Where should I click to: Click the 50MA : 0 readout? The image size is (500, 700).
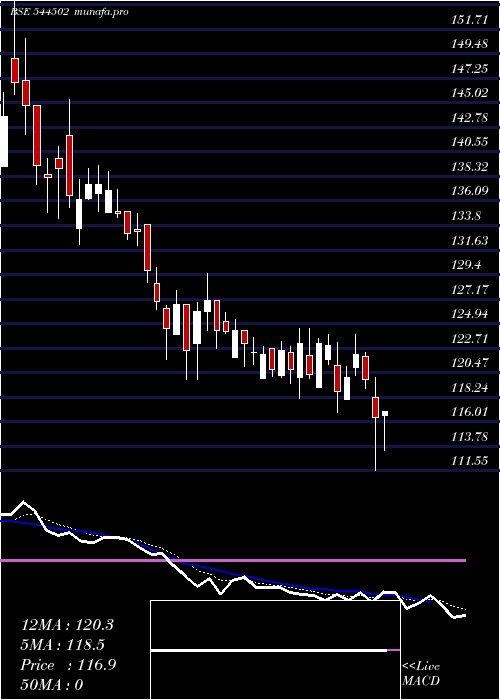click(52, 684)
